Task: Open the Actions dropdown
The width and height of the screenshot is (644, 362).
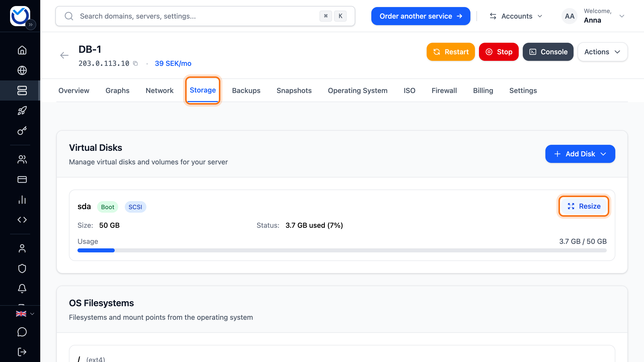Action: click(x=602, y=52)
